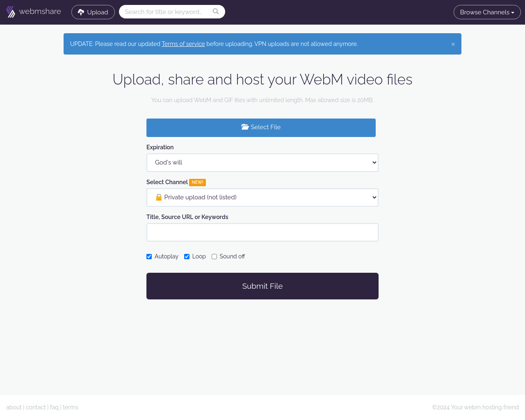The image size is (525, 420).
Task: Click the orange padlock icon
Action: pos(159,197)
